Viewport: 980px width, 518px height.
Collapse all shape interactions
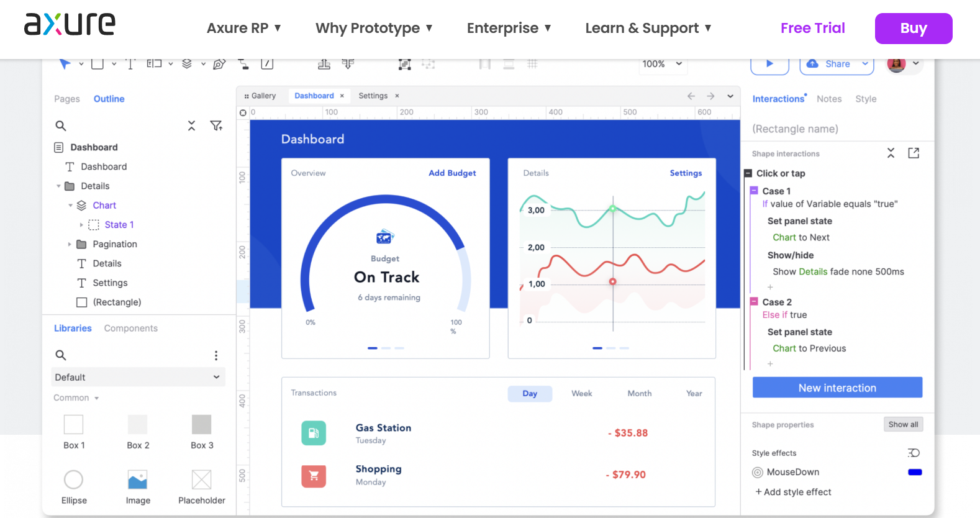pyautogui.click(x=891, y=153)
